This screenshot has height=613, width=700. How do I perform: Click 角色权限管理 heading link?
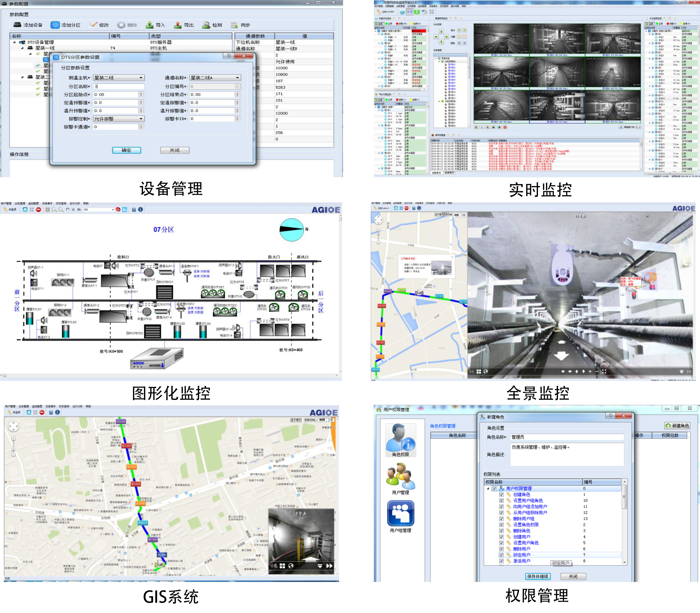442,426
